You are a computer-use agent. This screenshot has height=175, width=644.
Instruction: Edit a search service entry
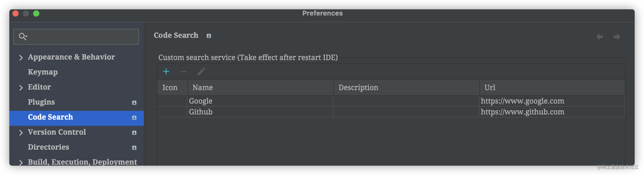pyautogui.click(x=201, y=71)
